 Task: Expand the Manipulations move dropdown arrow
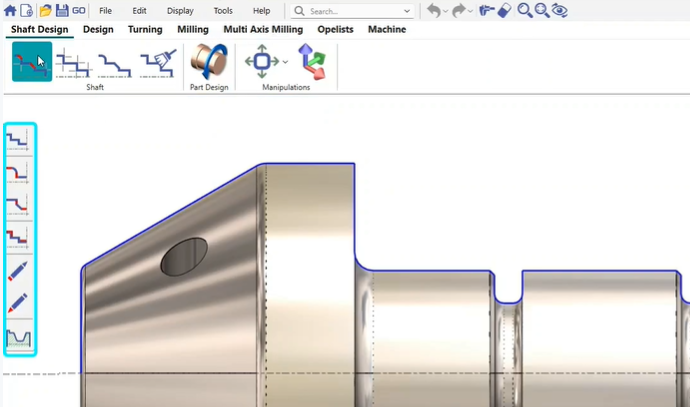point(285,62)
